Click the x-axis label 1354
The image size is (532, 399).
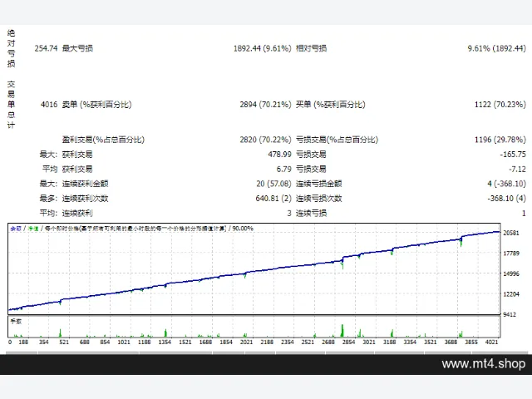(x=165, y=342)
